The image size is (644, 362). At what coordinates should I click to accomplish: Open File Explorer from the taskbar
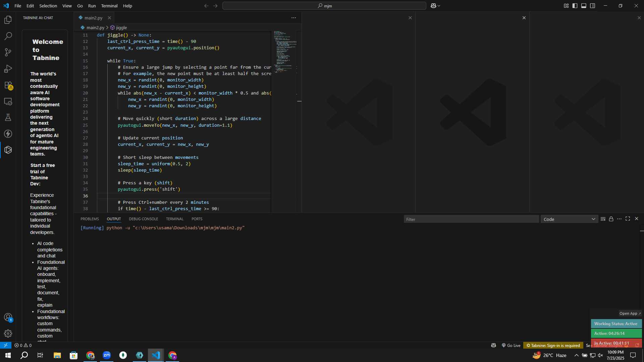[57, 355]
